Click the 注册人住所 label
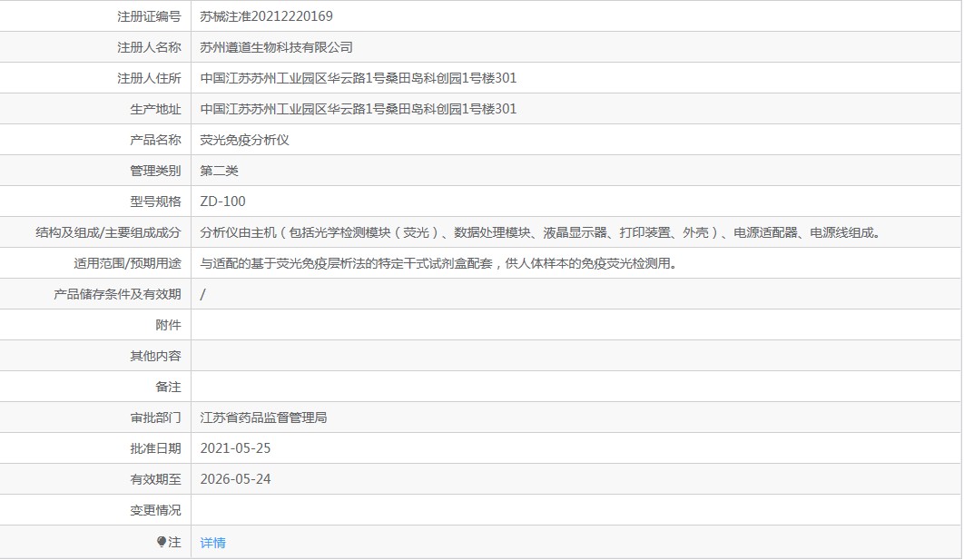 (149, 78)
